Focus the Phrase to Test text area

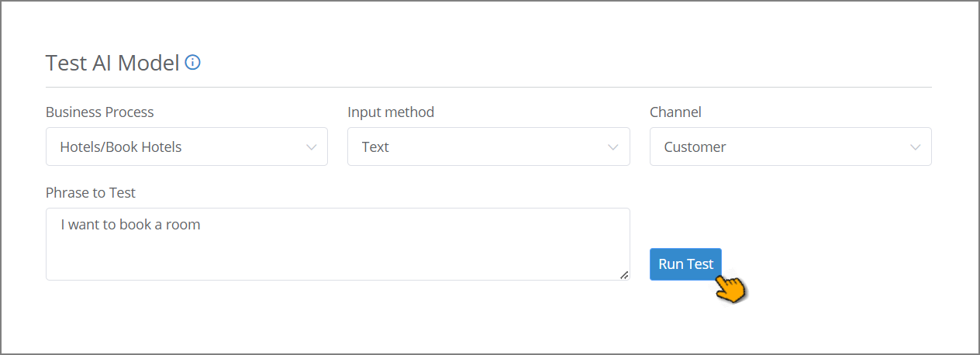[x=338, y=244]
